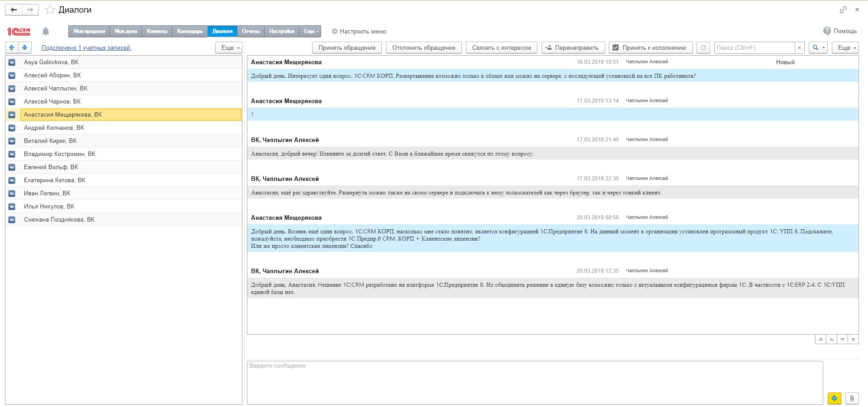Switch to the Клиенты tab

[157, 31]
